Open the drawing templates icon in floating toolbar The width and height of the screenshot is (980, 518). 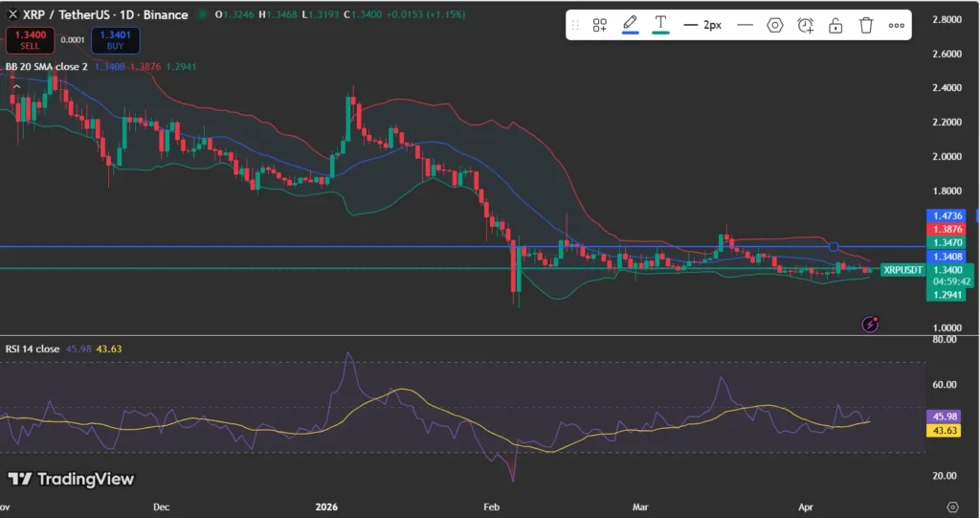point(599,25)
